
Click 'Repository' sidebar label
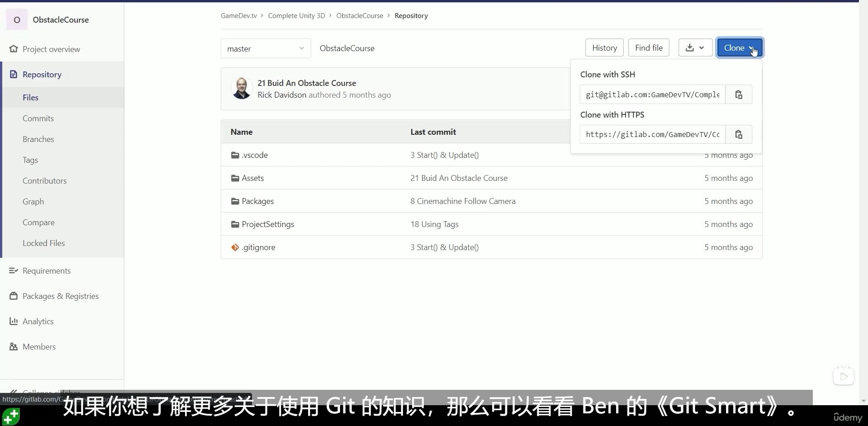(42, 74)
